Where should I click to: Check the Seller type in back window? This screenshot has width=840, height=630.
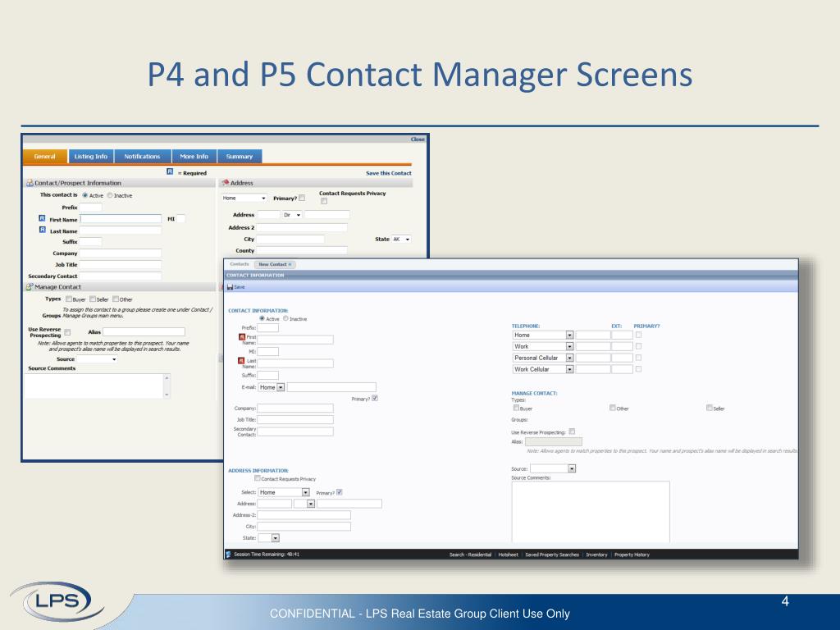coord(93,299)
